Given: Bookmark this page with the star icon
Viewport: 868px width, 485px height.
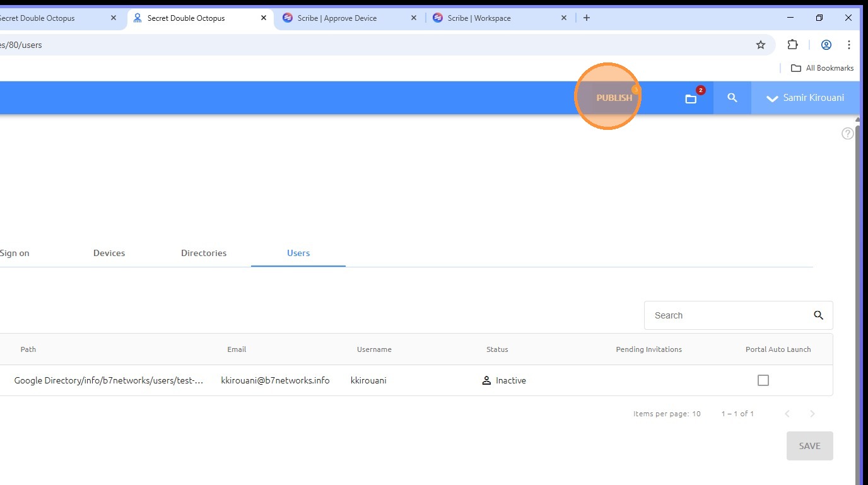Looking at the screenshot, I should pos(761,45).
